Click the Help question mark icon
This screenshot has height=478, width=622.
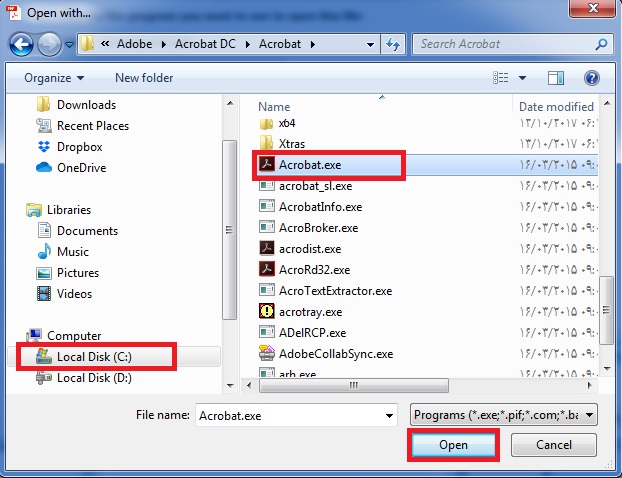[x=591, y=78]
